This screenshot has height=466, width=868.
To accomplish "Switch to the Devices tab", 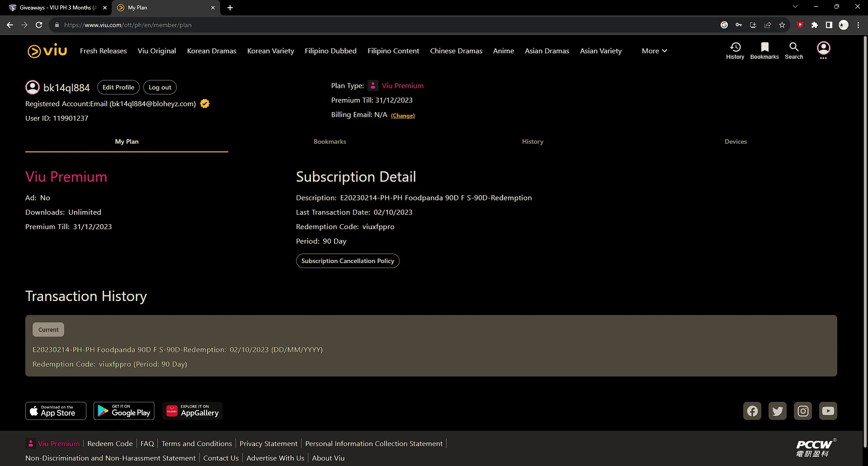I will coord(736,141).
